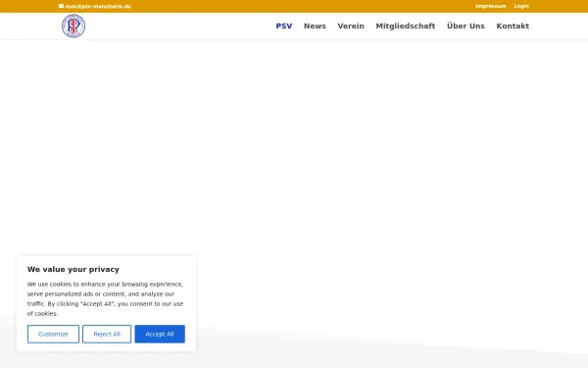The image size is (588, 368).
Task: Open the PSV club logo homepage
Action: click(73, 26)
